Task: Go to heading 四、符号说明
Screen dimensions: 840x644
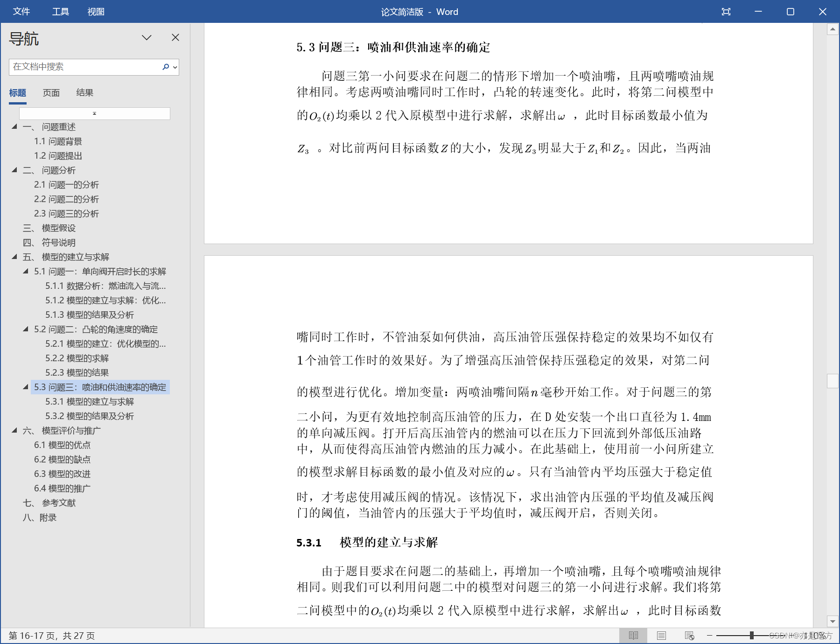Action: coord(49,243)
